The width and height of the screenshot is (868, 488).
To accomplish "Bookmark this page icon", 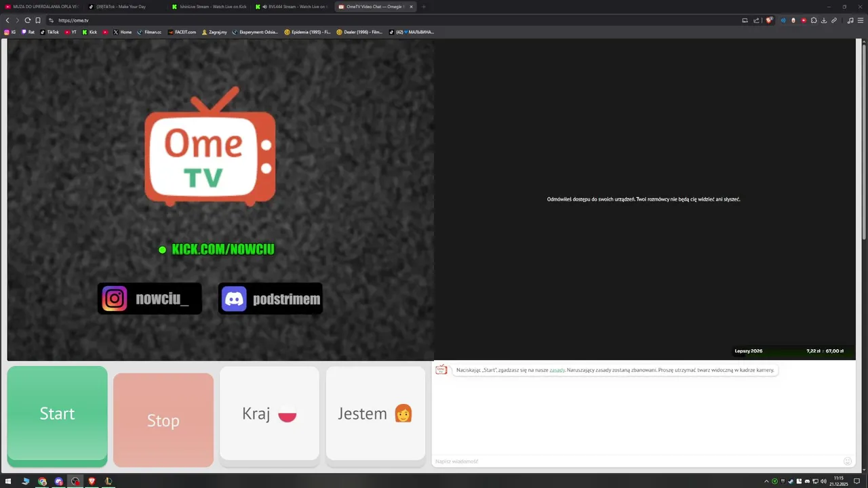I will point(38,20).
